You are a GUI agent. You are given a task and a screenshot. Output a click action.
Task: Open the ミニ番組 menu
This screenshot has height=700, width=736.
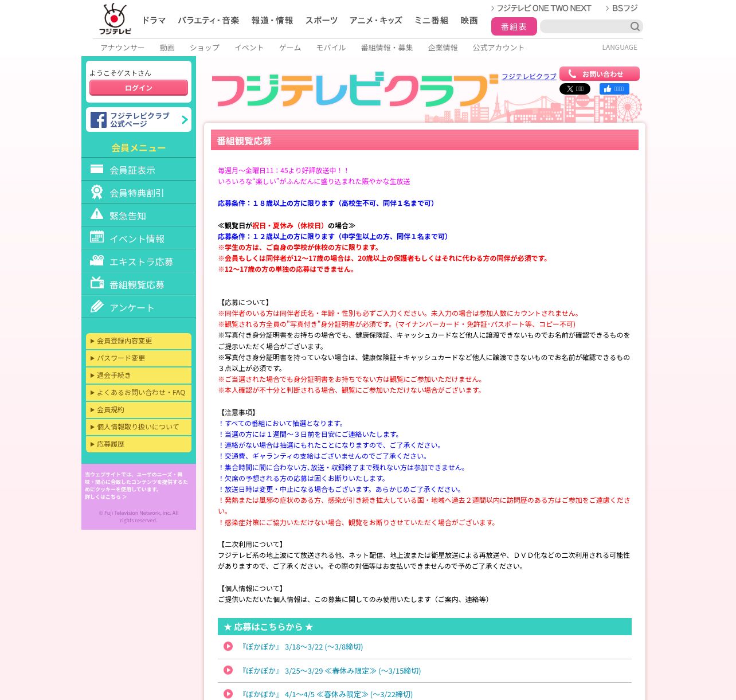point(432,21)
